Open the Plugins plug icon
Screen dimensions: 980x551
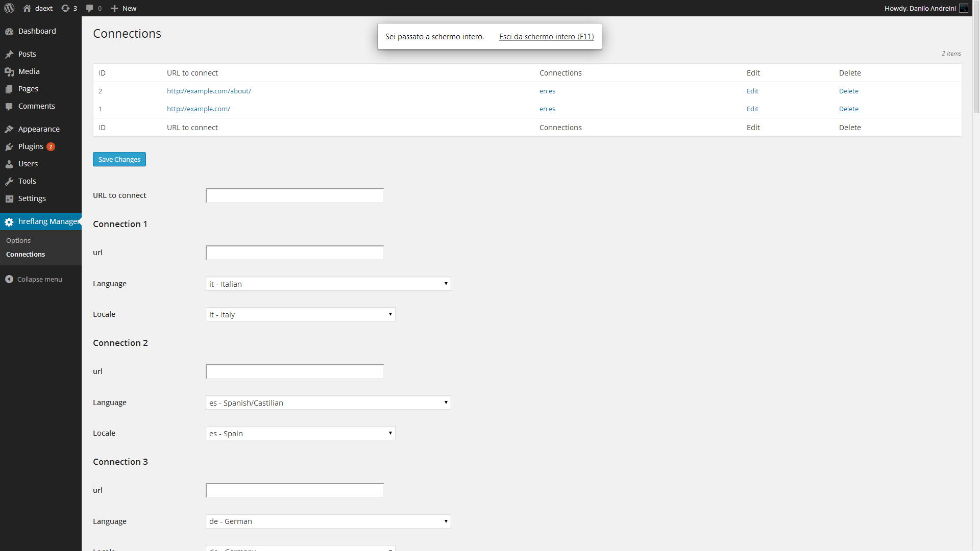[x=10, y=146]
